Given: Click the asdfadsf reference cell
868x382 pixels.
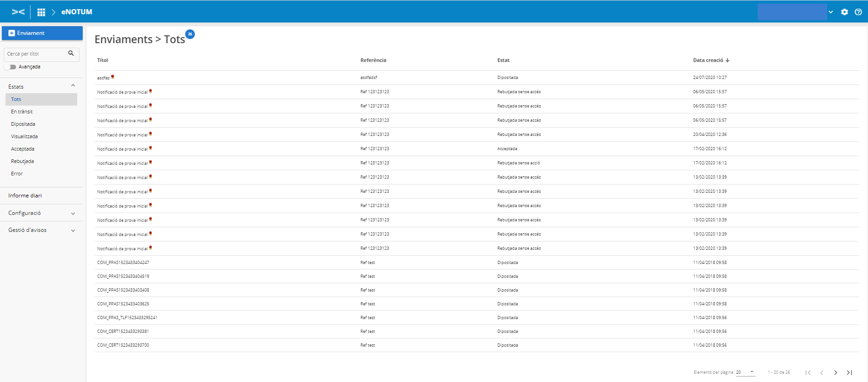Looking at the screenshot, I should (369, 78).
